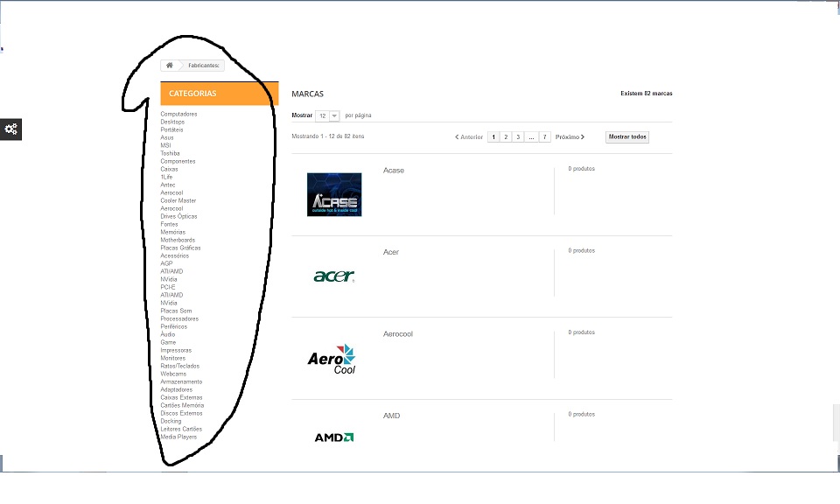This screenshot has width=840, height=504.
Task: Open the Asus category
Action: tap(167, 137)
